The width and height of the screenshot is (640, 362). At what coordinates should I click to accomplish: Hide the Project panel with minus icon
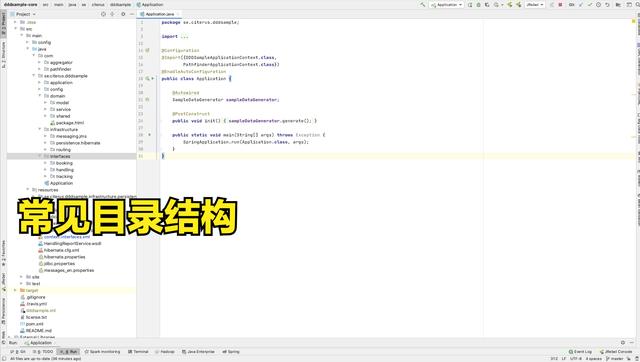point(131,14)
